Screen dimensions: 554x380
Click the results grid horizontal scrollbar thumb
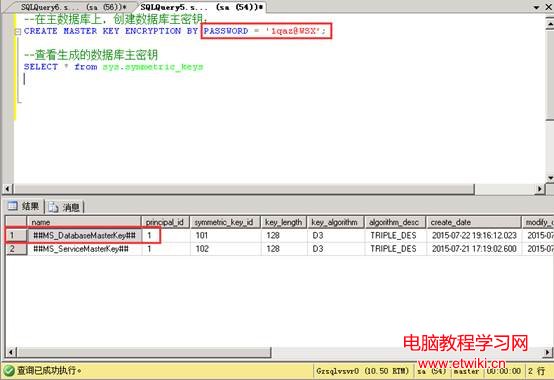144,352
